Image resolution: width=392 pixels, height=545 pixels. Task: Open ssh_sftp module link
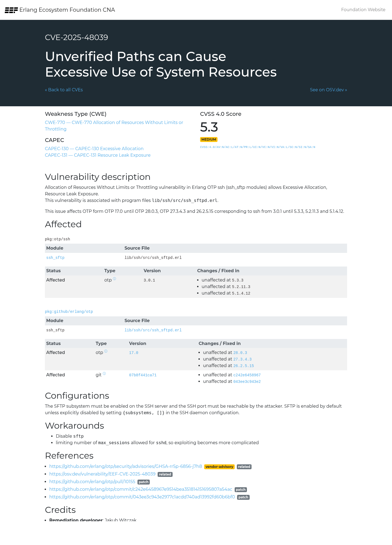pos(55,258)
